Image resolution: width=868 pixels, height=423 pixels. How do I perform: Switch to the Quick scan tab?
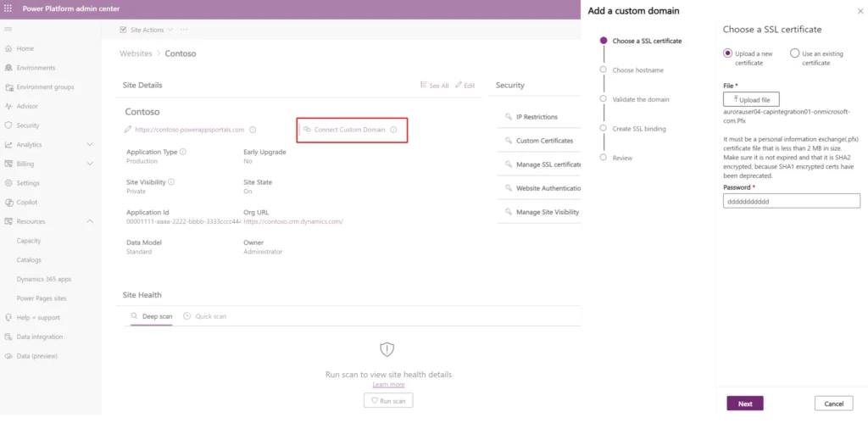pyautogui.click(x=204, y=316)
